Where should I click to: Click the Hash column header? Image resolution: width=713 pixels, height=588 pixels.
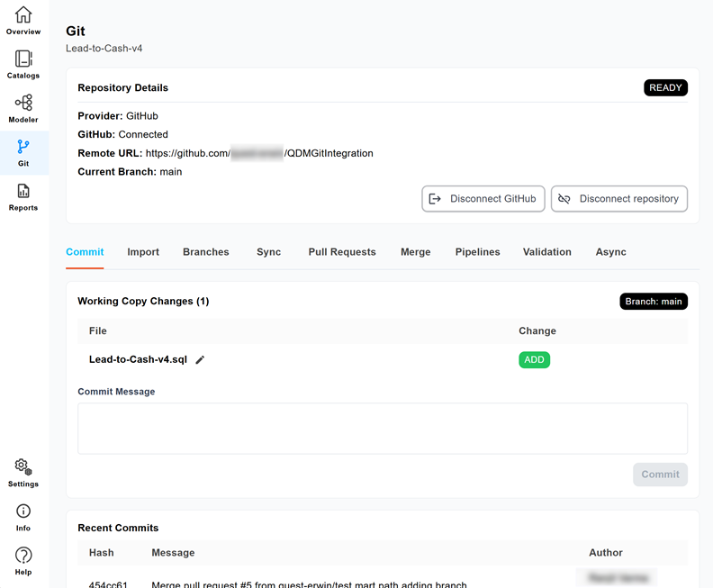pyautogui.click(x=102, y=553)
